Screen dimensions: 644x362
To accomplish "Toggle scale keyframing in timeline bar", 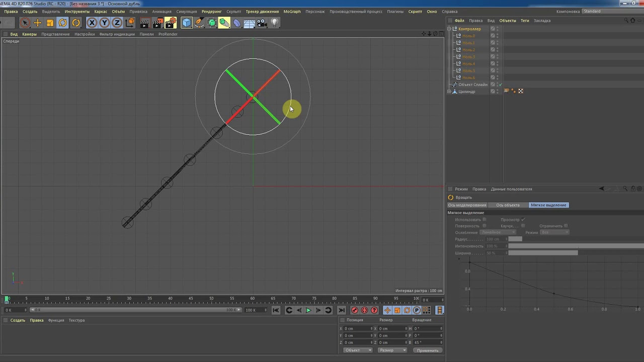I will [397, 310].
